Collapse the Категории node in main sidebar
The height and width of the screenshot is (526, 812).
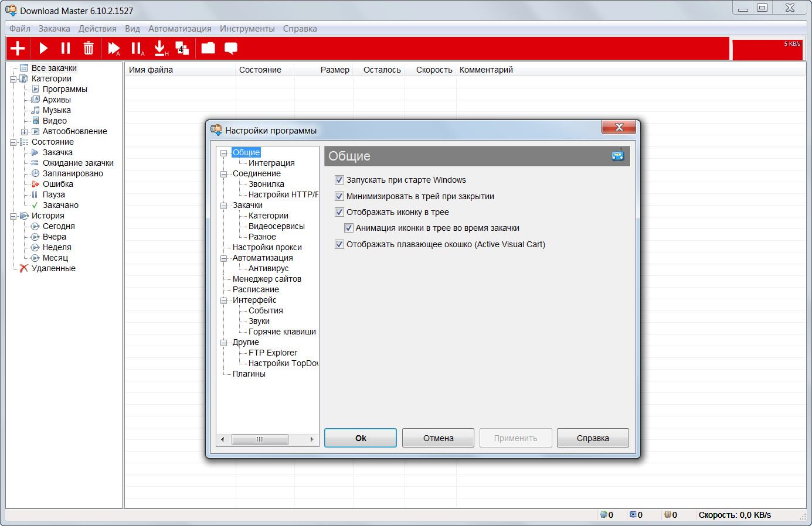pyautogui.click(x=13, y=78)
